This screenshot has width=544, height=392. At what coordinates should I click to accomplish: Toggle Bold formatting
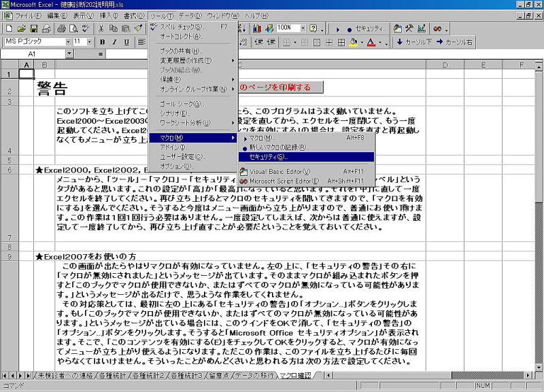click(102, 42)
